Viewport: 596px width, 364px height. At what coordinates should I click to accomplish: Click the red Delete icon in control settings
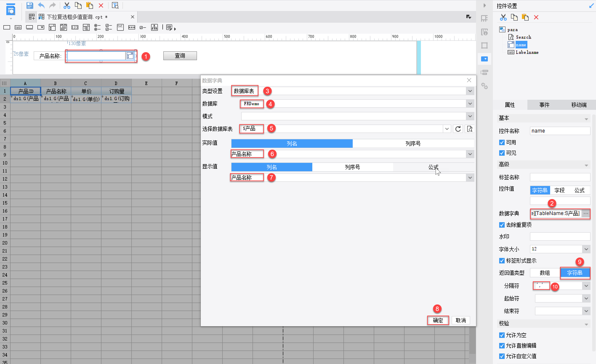[x=536, y=17]
